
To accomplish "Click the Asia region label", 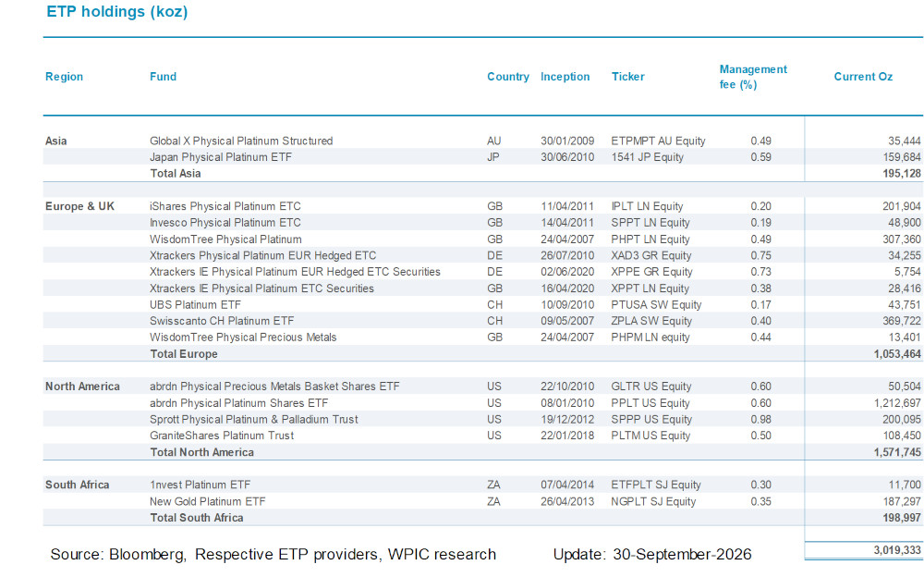I will pyautogui.click(x=56, y=141).
